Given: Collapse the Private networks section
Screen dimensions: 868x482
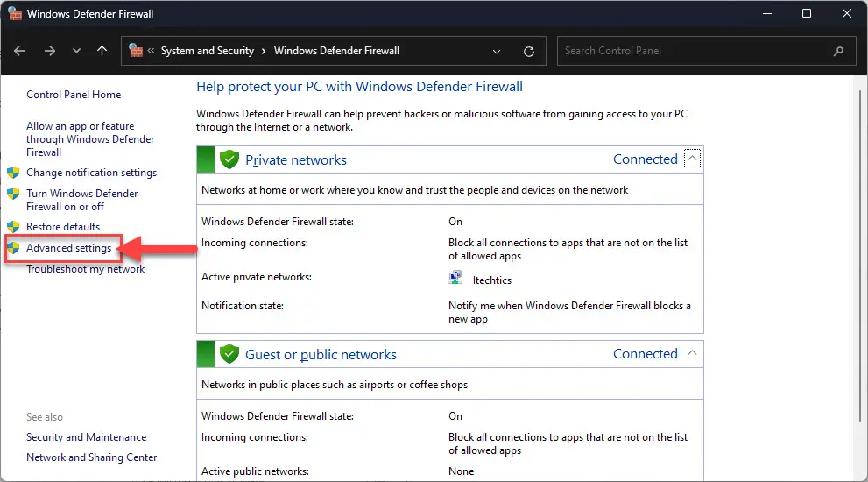Looking at the screenshot, I should coord(692,159).
